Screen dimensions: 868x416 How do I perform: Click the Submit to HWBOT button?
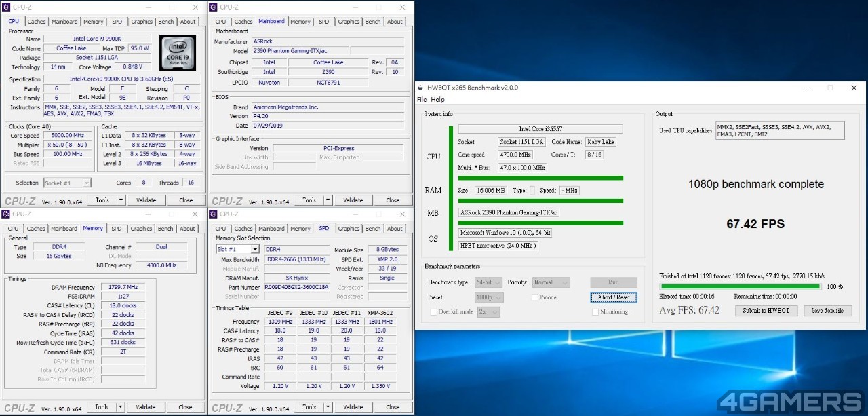[x=766, y=311]
